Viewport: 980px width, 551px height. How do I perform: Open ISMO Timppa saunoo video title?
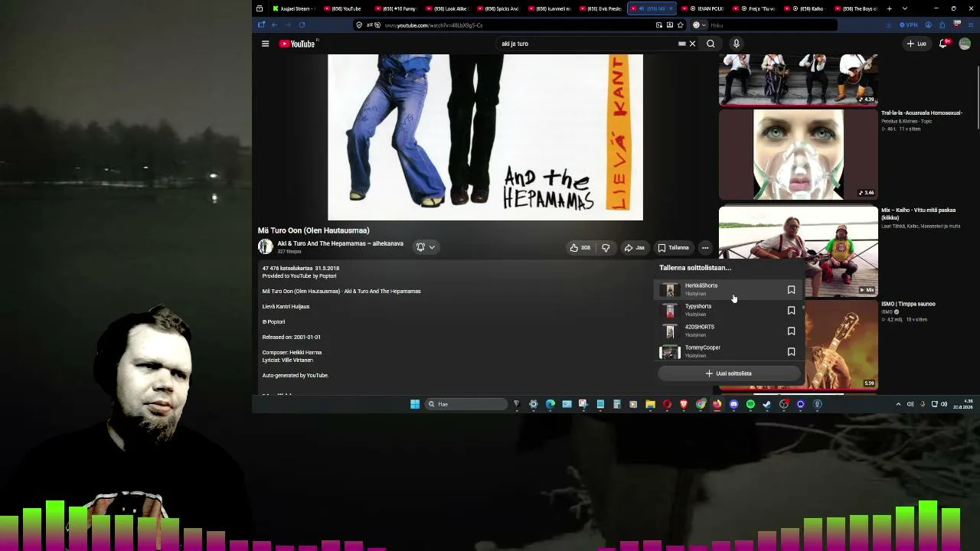pos(908,304)
